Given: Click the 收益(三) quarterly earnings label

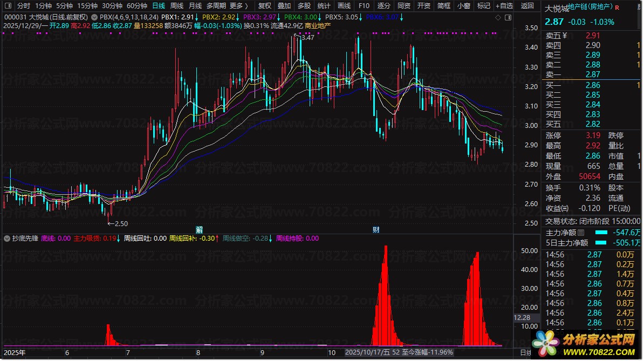Looking at the screenshot, I should pyautogui.click(x=557, y=208).
